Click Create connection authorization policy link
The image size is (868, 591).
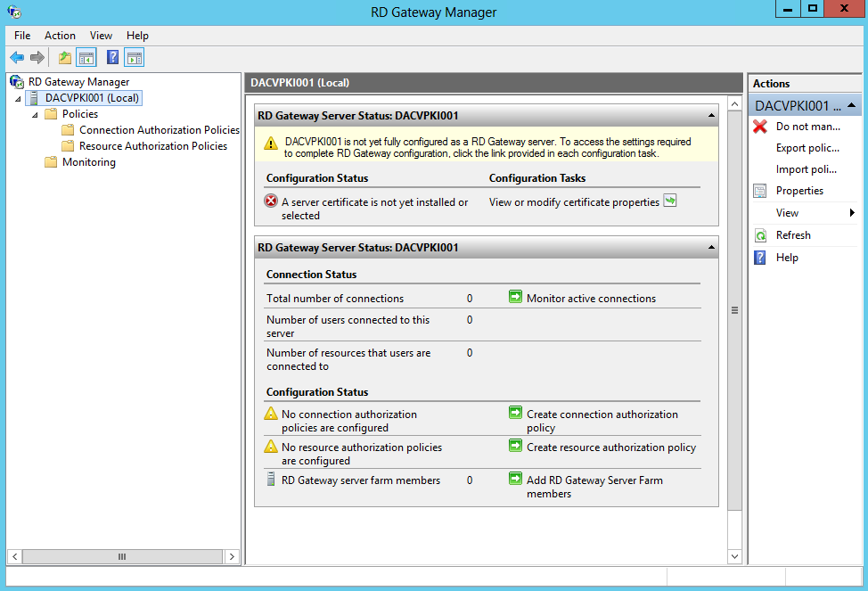[602, 421]
